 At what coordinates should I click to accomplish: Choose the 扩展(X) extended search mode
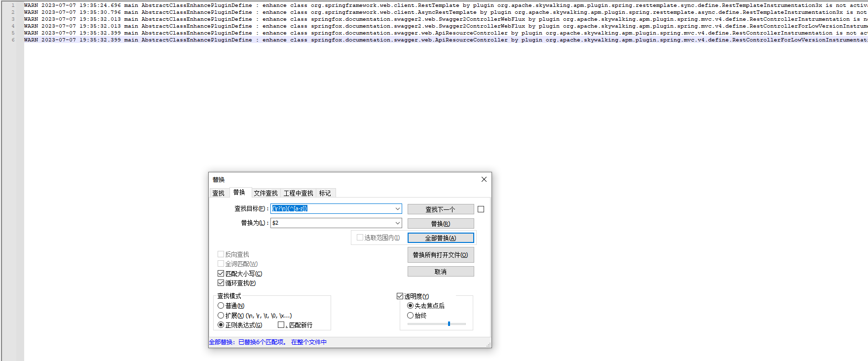pos(221,316)
